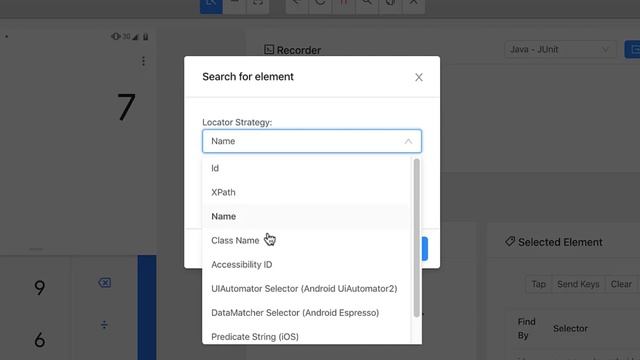Choose XPath from the strategy list
This screenshot has height=360, width=640.
(x=307, y=192)
